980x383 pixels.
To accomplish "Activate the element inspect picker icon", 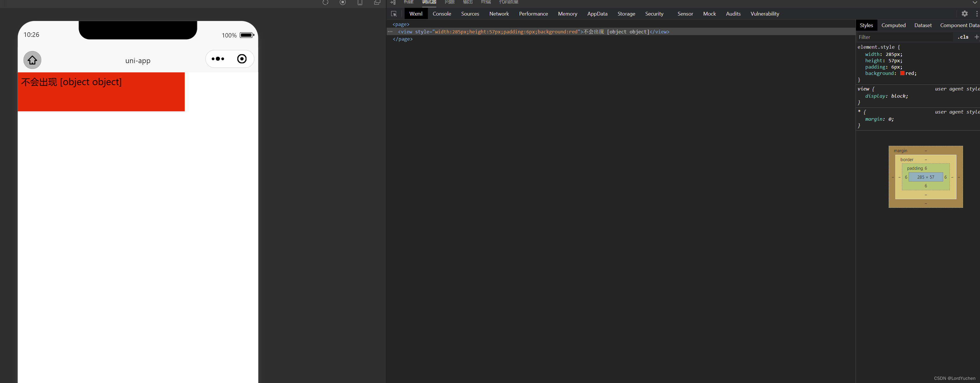I will click(394, 14).
